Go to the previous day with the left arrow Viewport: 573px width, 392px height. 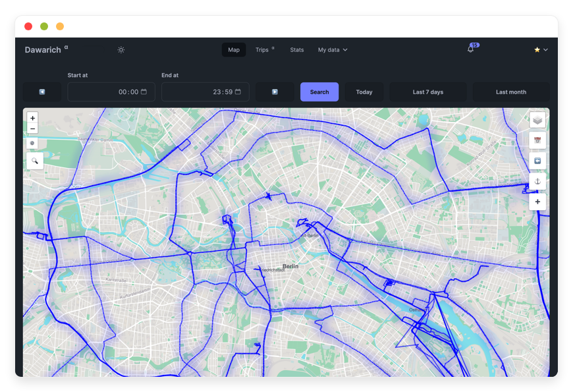click(42, 92)
